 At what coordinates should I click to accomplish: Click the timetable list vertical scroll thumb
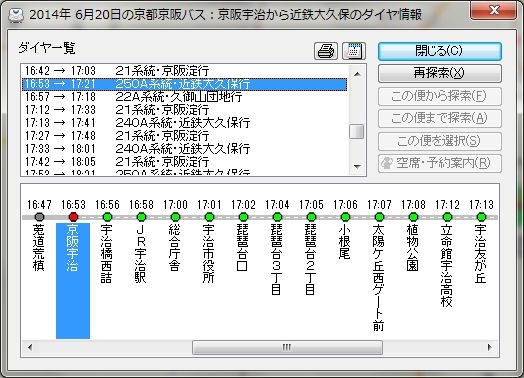click(x=357, y=131)
